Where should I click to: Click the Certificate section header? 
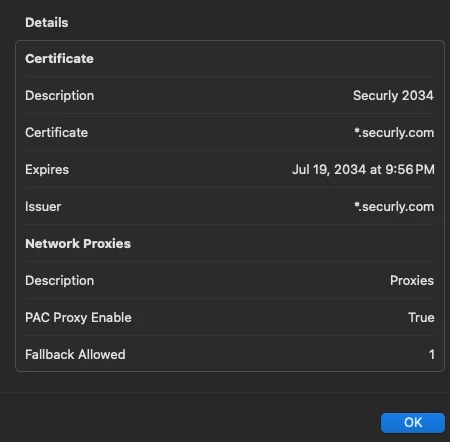[x=59, y=59]
